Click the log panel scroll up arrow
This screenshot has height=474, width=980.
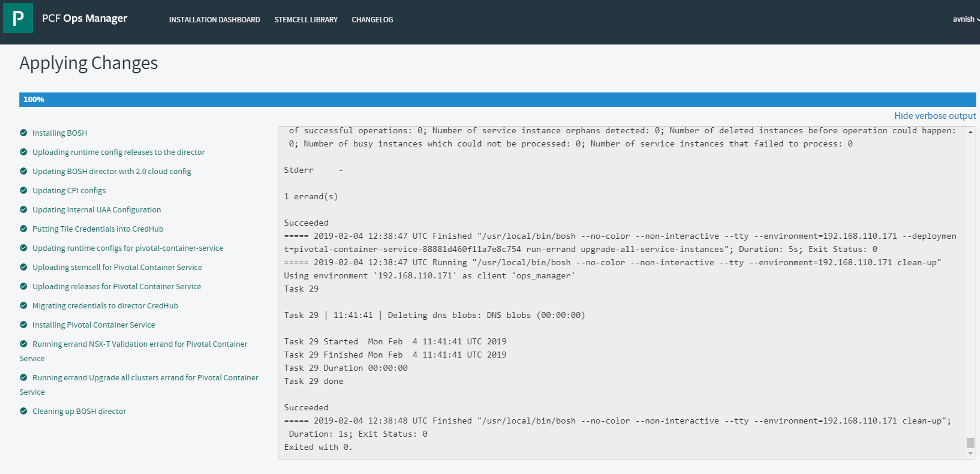970,132
